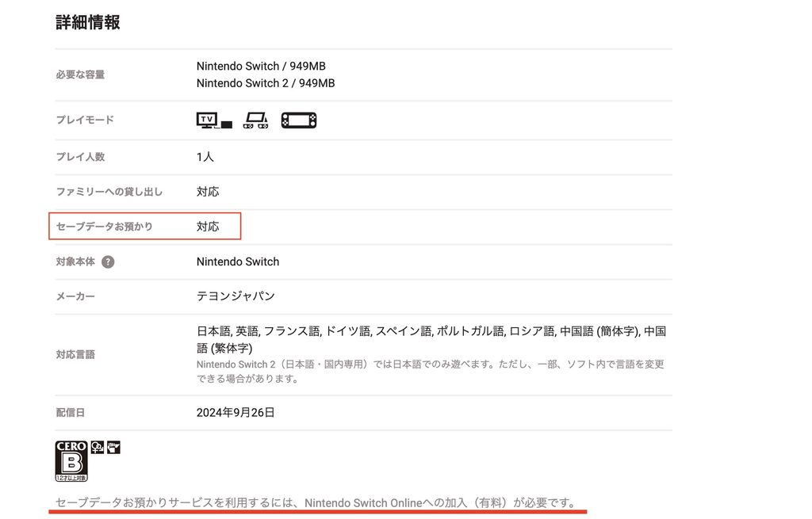The height and width of the screenshot is (519, 812).
Task: Select the release date 2024年9月26日
Action: [x=236, y=413]
